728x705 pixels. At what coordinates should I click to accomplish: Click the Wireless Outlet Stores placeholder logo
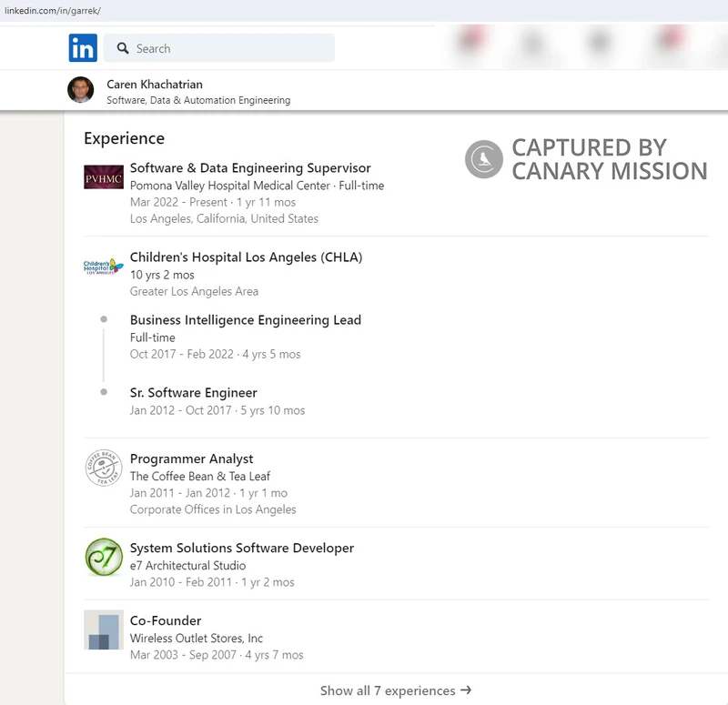104,629
